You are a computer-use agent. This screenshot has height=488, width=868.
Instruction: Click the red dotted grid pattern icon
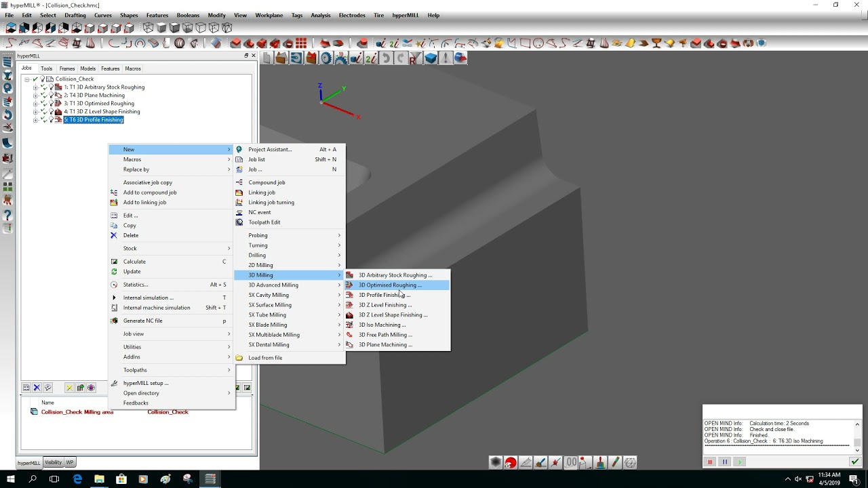tap(301, 43)
